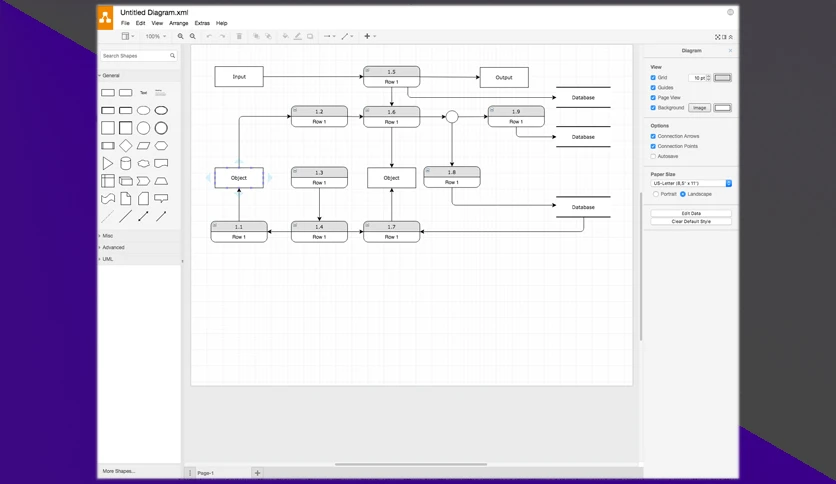Viewport: 836px width, 484px height.
Task: Select the hexagon shape in General palette
Action: point(161,146)
